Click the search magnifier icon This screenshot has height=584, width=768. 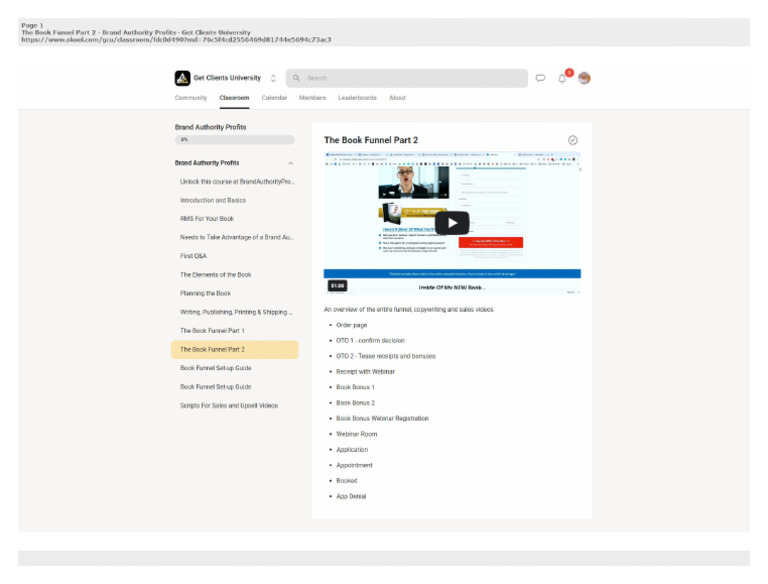click(x=296, y=78)
